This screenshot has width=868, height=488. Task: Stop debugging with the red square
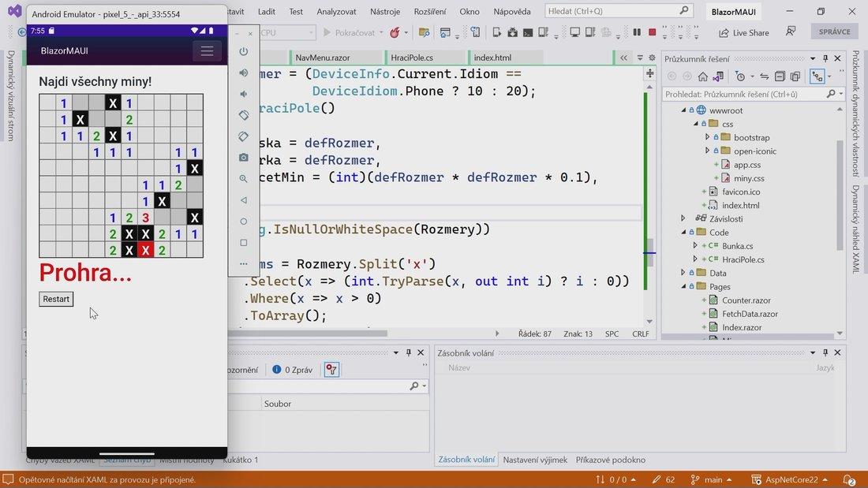coord(652,32)
